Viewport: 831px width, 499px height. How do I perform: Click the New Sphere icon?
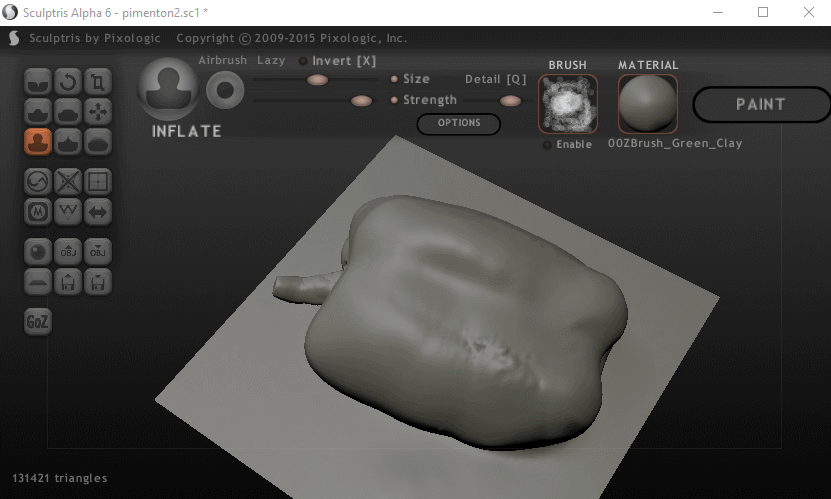pos(38,252)
